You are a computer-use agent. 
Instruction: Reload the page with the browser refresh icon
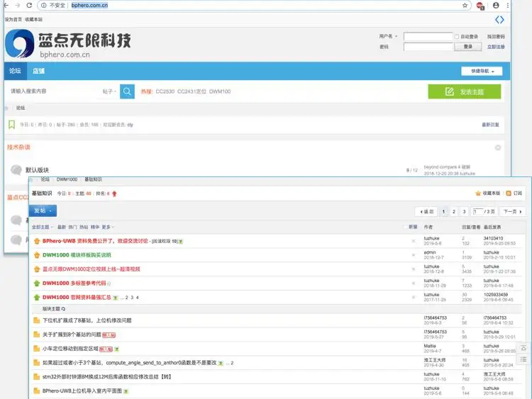(29, 5)
